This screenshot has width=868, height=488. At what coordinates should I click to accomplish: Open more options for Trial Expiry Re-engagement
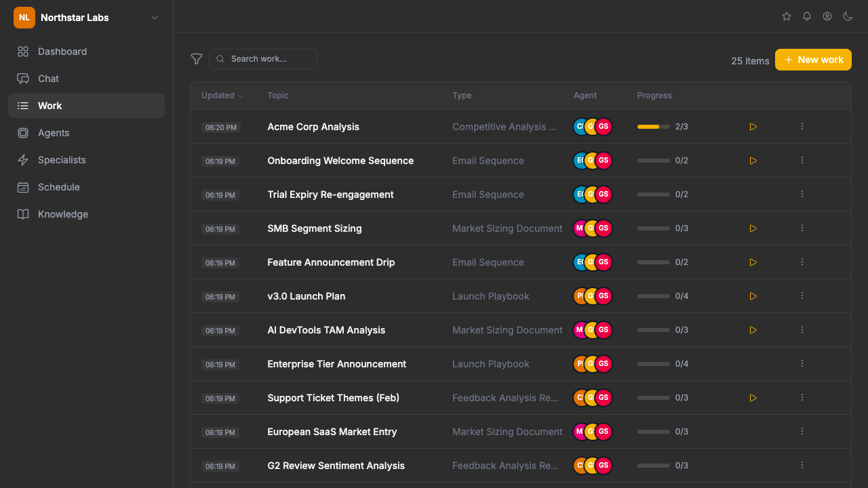802,195
